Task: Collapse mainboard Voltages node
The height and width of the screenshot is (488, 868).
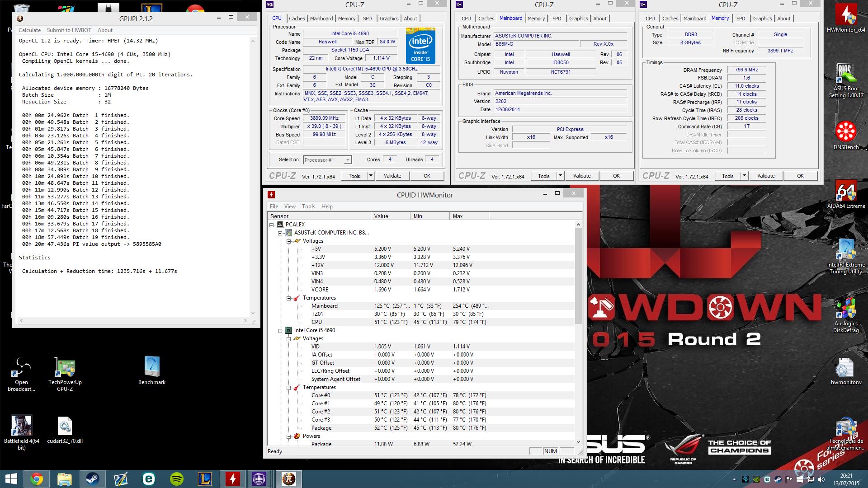Action: coord(288,241)
